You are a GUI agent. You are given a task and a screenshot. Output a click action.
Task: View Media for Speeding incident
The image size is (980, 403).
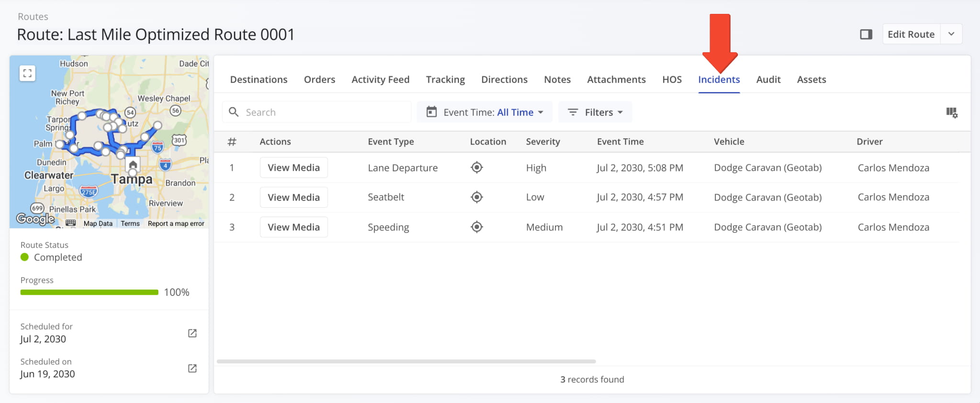coord(294,227)
